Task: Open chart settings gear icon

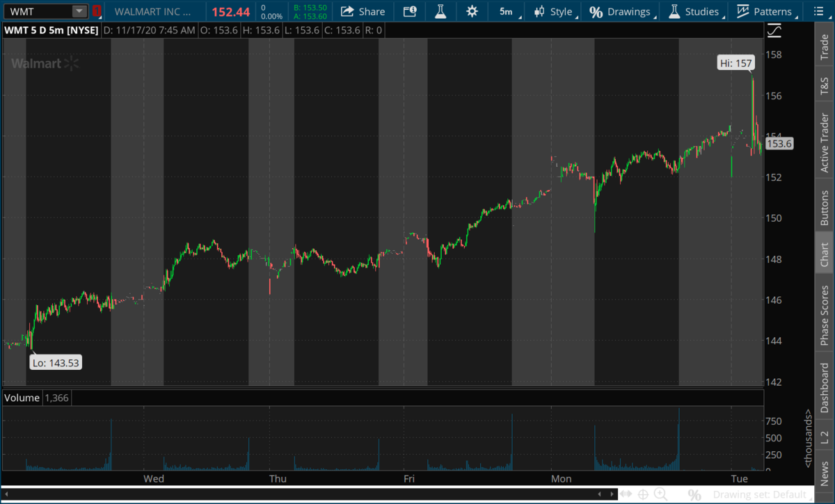Action: (472, 11)
